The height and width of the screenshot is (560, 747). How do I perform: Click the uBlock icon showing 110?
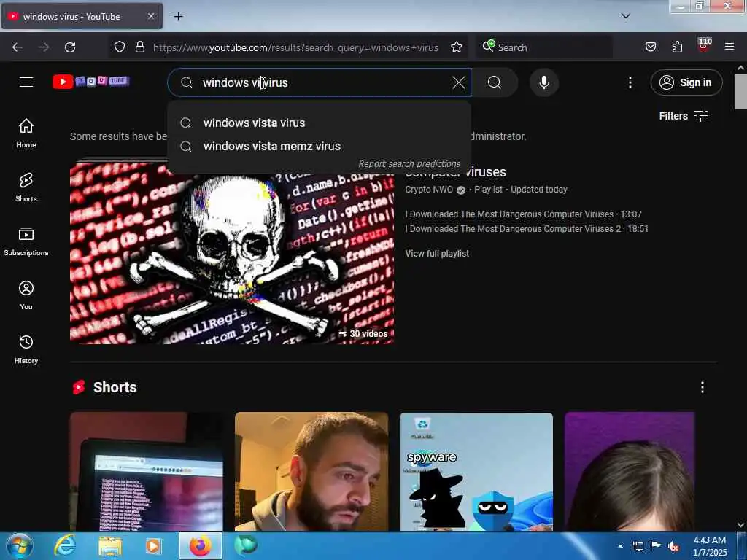click(x=704, y=46)
